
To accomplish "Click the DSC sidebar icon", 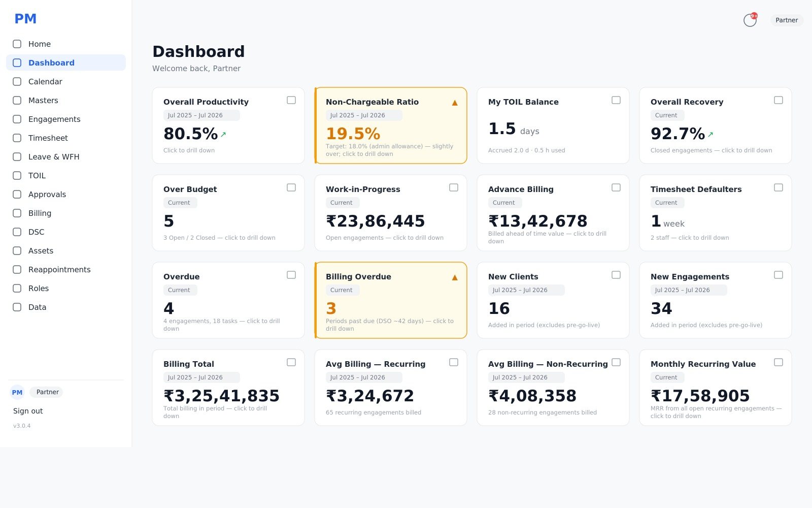I will tap(17, 232).
